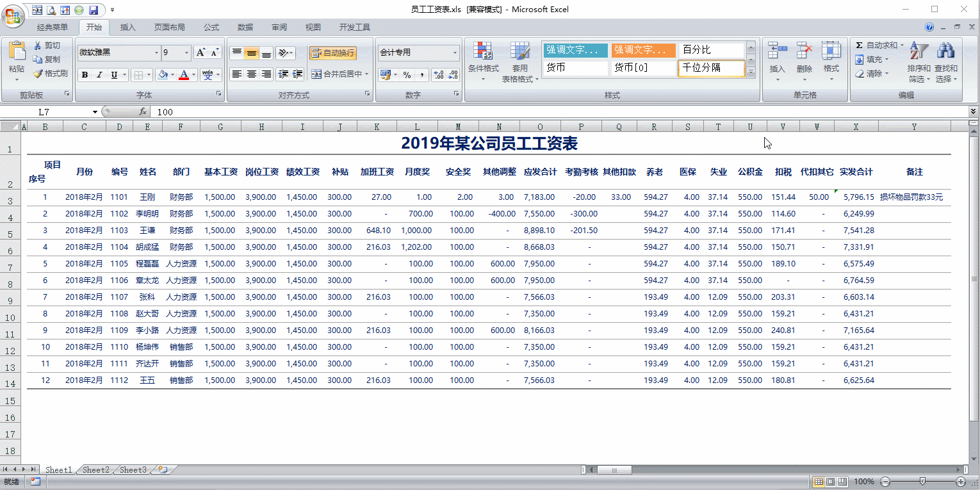Apply the Currency (货币) cell style
Image resolution: width=980 pixels, height=490 pixels.
point(575,67)
